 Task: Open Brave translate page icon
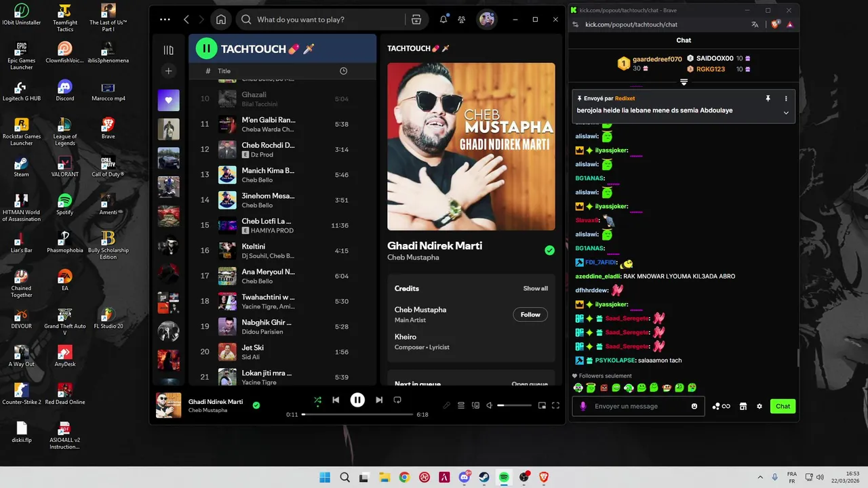[x=755, y=24]
